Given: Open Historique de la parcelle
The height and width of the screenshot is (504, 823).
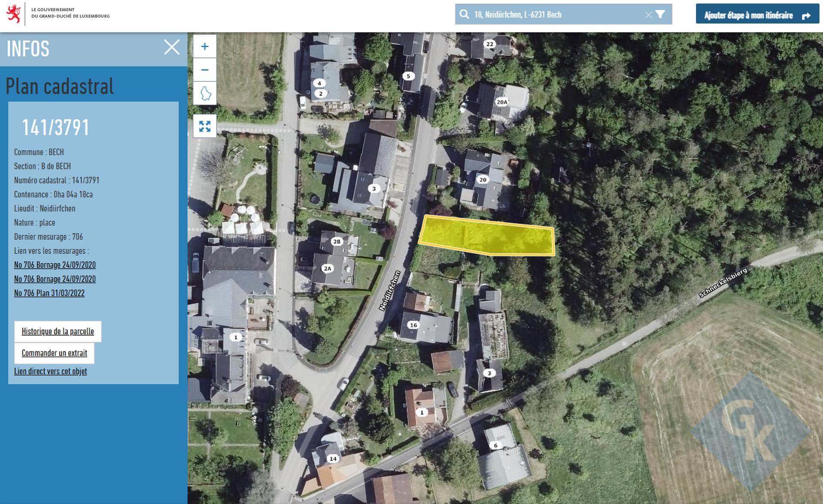Looking at the screenshot, I should 58,331.
